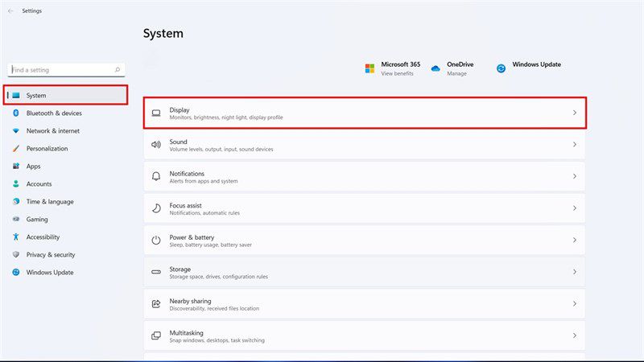This screenshot has width=644, height=362.
Task: Click the Storage drive icon
Action: [x=156, y=272]
